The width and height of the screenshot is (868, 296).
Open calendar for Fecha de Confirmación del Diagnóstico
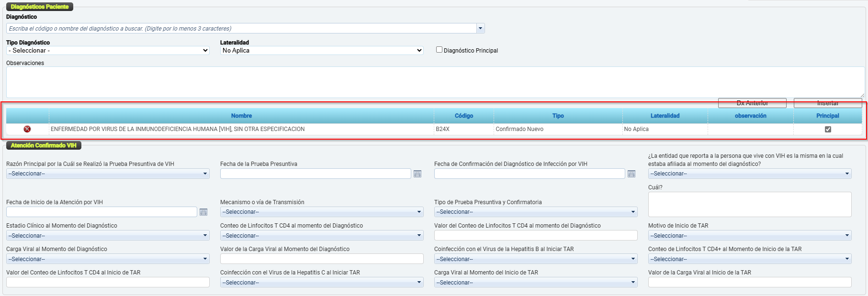tap(631, 174)
